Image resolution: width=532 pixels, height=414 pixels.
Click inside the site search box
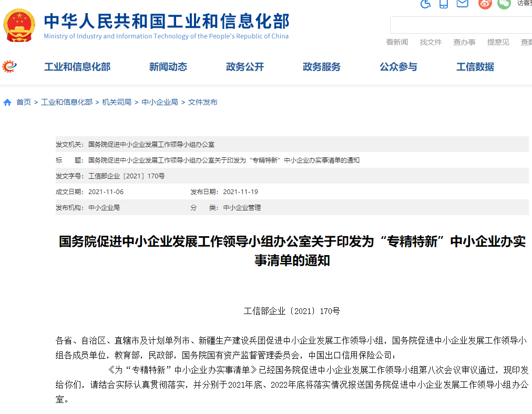click(461, 25)
